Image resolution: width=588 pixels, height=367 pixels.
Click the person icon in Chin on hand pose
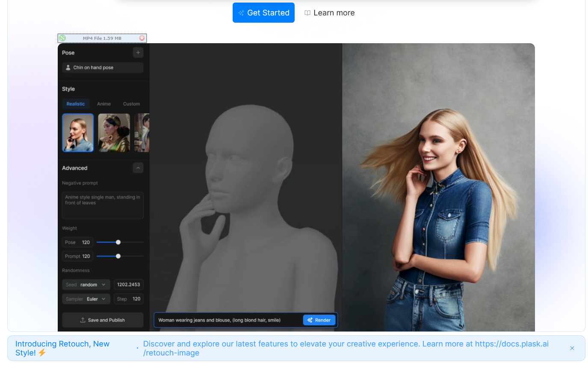[x=68, y=68]
